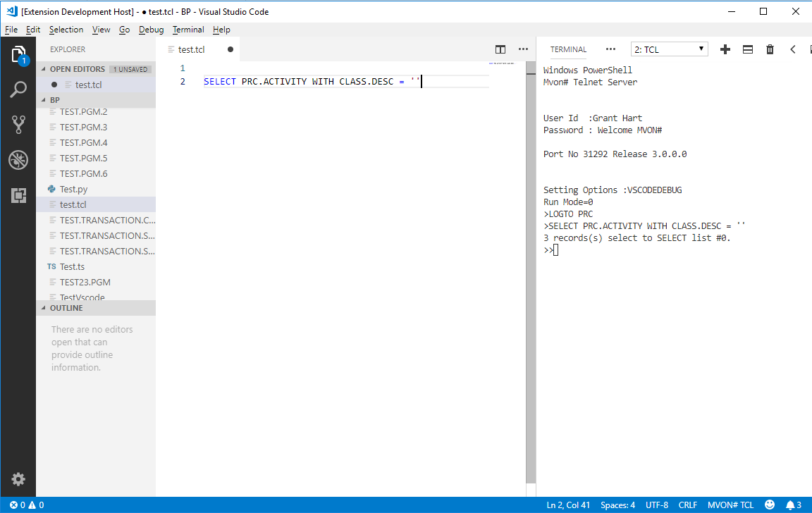Image resolution: width=812 pixels, height=513 pixels.
Task: Select test.tcl under Open Editors
Action: (97, 85)
